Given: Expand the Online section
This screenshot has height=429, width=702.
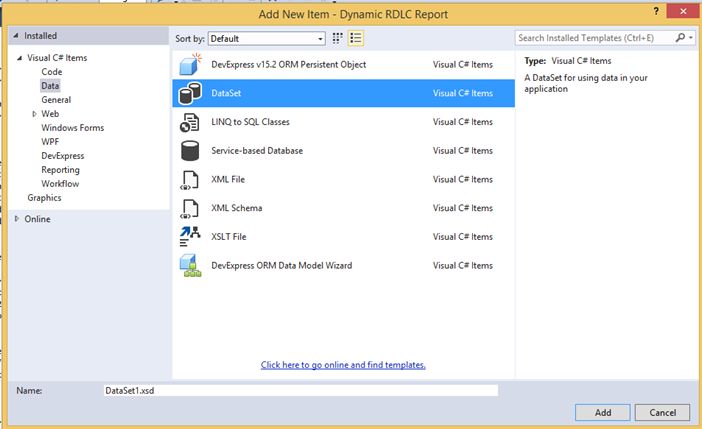Looking at the screenshot, I should [17, 219].
